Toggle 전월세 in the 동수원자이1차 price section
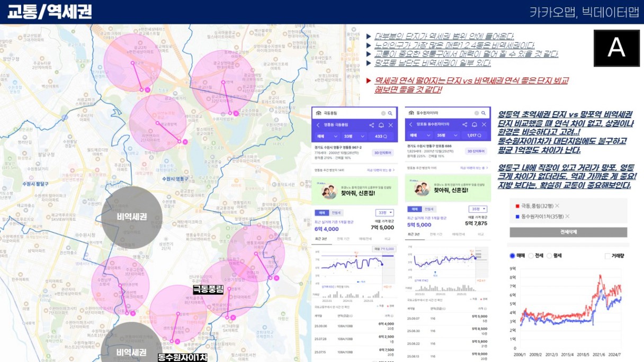 pyautogui.click(x=429, y=209)
